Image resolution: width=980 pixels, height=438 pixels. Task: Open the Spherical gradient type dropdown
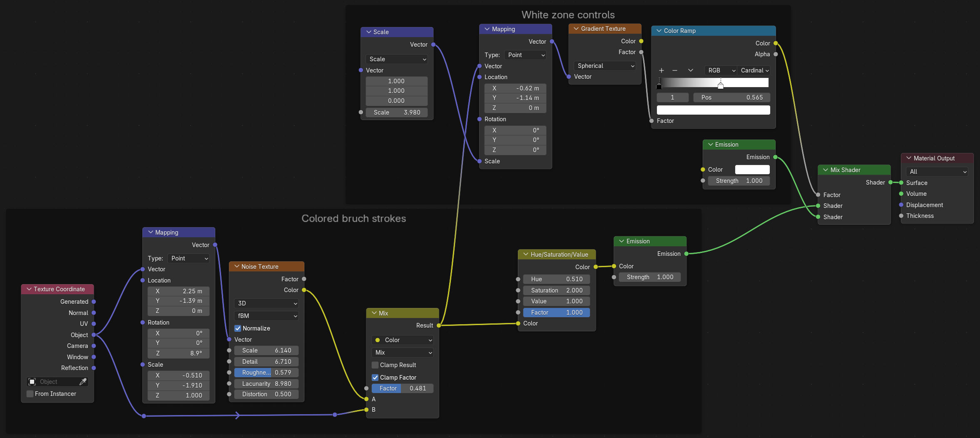click(605, 66)
